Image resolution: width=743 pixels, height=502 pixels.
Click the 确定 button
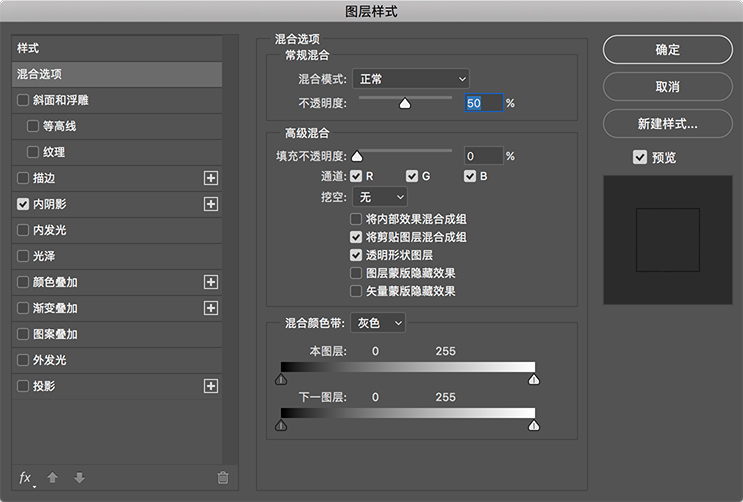tap(667, 50)
